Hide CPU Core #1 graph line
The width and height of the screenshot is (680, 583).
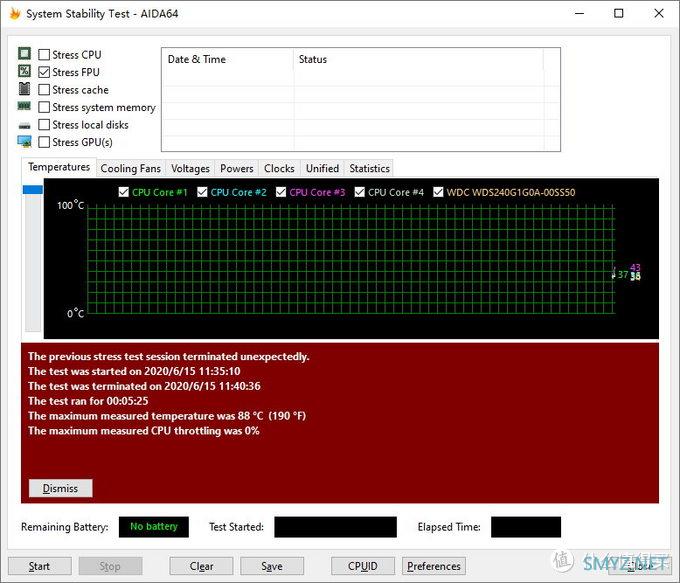pyautogui.click(x=124, y=192)
